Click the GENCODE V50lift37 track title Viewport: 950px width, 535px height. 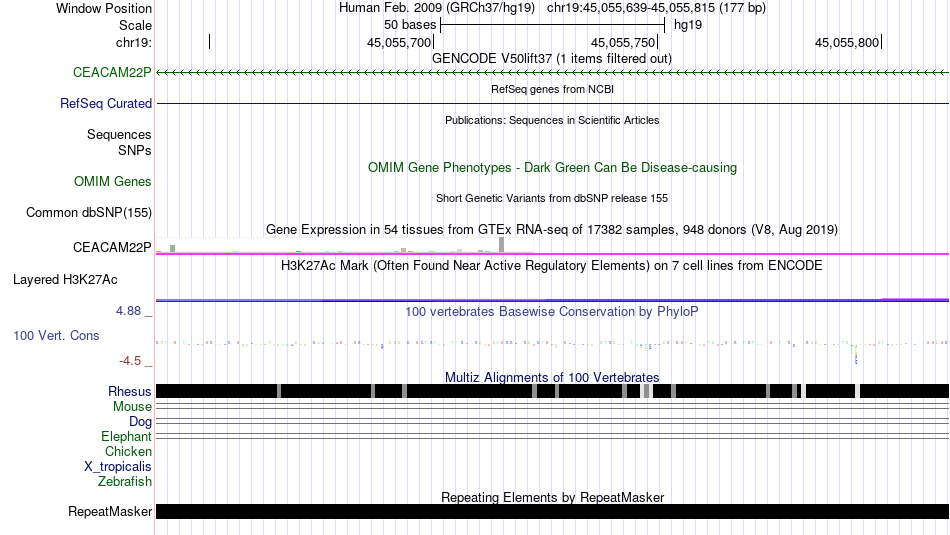tap(552, 59)
